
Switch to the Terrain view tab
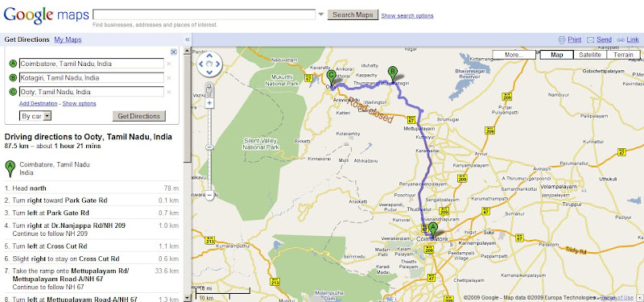pyautogui.click(x=623, y=55)
